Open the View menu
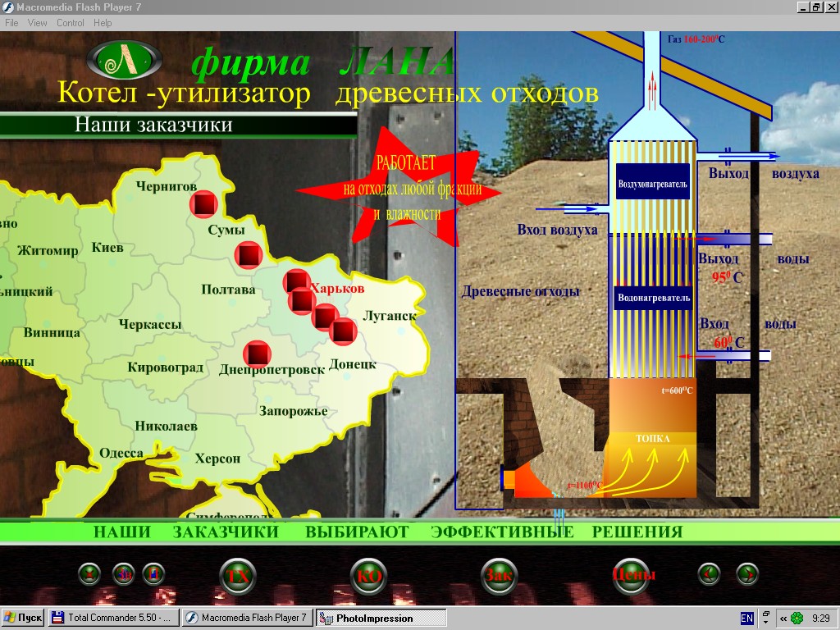Viewport: 840px width, 630px height. [x=38, y=23]
